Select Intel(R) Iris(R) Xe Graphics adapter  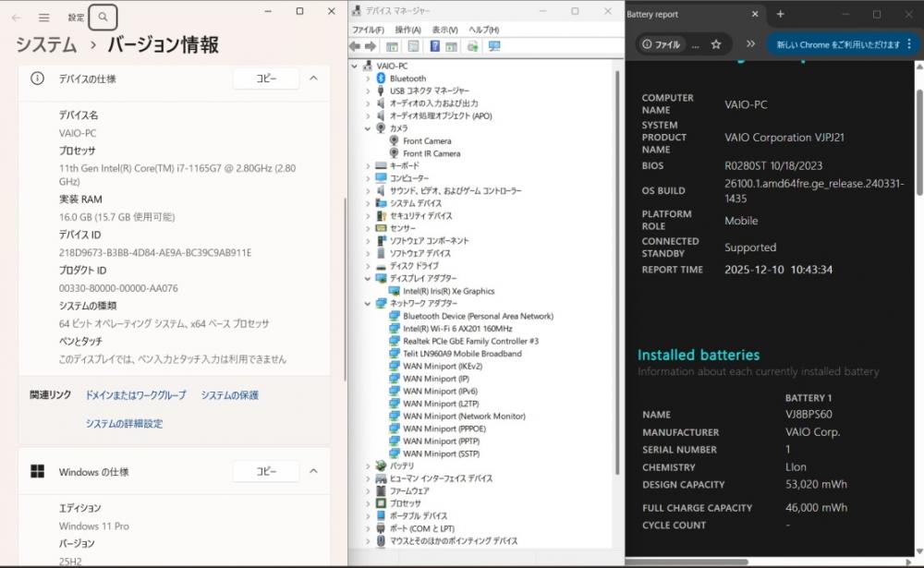click(x=448, y=291)
